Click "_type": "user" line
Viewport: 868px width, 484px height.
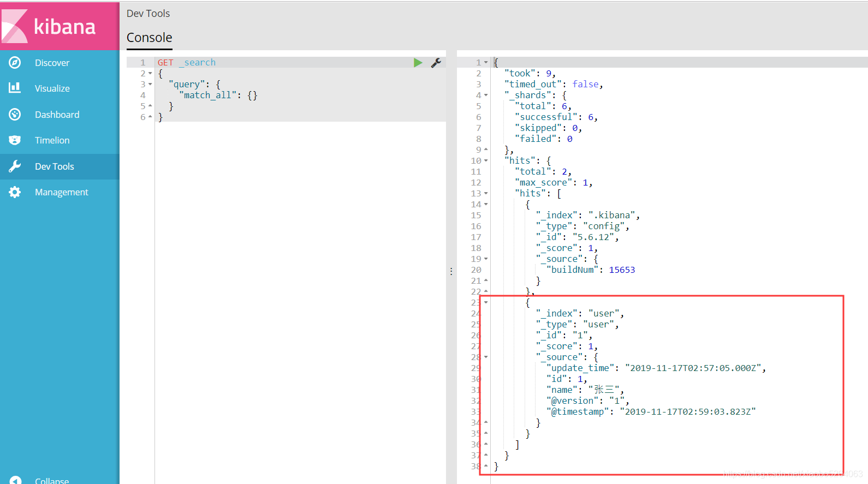click(x=578, y=324)
